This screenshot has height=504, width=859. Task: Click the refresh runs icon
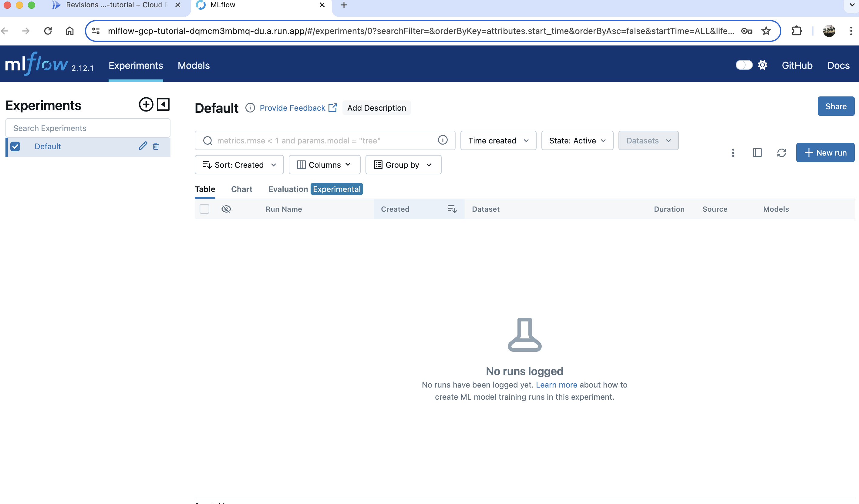pos(781,153)
